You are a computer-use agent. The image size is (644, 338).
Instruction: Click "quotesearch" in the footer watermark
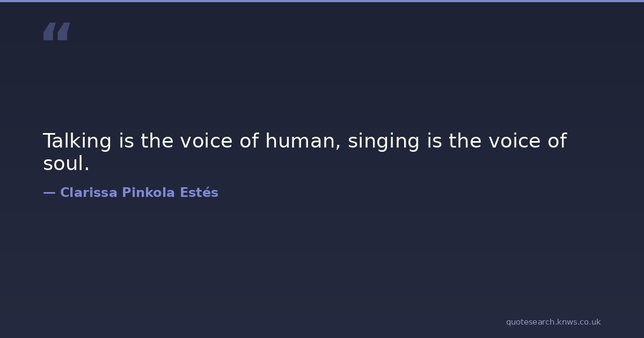click(530, 322)
